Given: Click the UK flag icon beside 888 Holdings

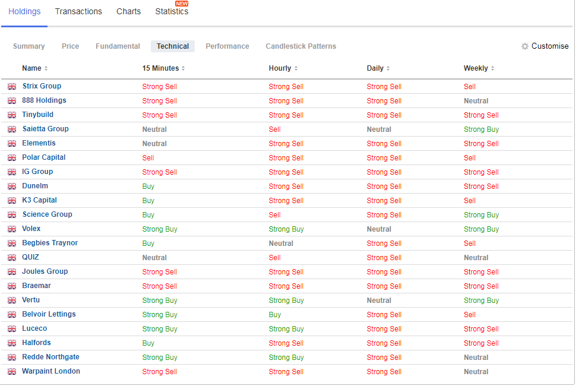Looking at the screenshot, I should 12,100.
